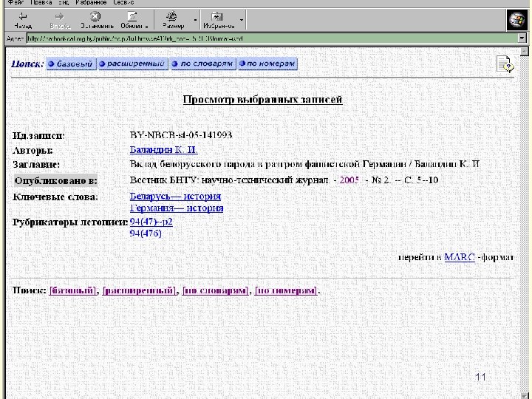
Task: Click the Заглавие: label
Action: (36, 165)
